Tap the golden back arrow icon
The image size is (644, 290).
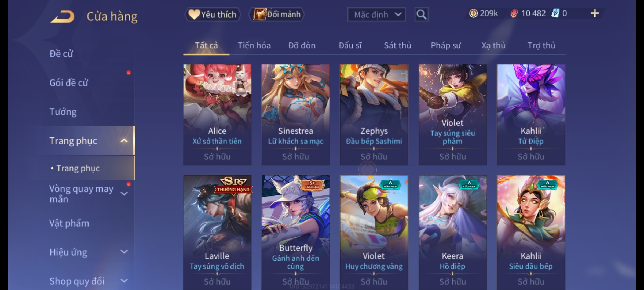click(x=62, y=17)
